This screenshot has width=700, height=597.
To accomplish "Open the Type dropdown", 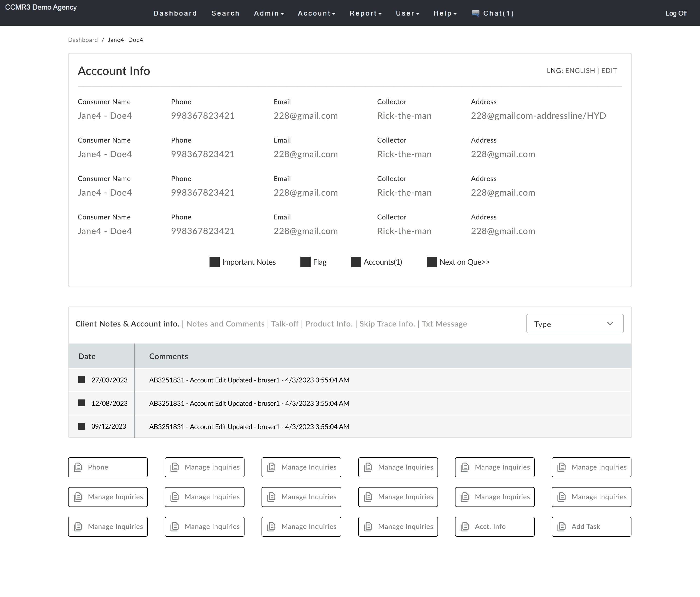I will pos(575,324).
